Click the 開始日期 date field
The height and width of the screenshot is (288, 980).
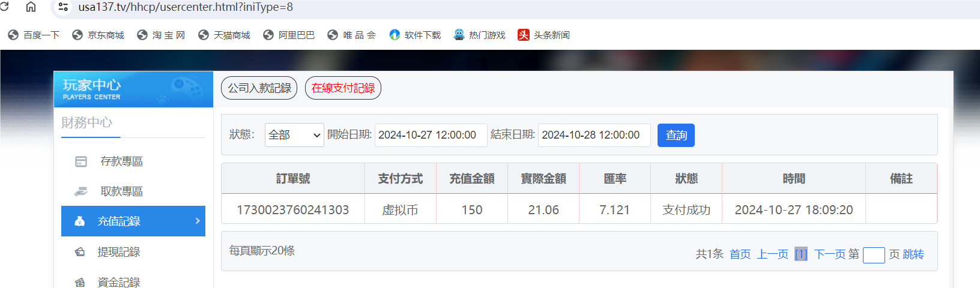point(431,135)
